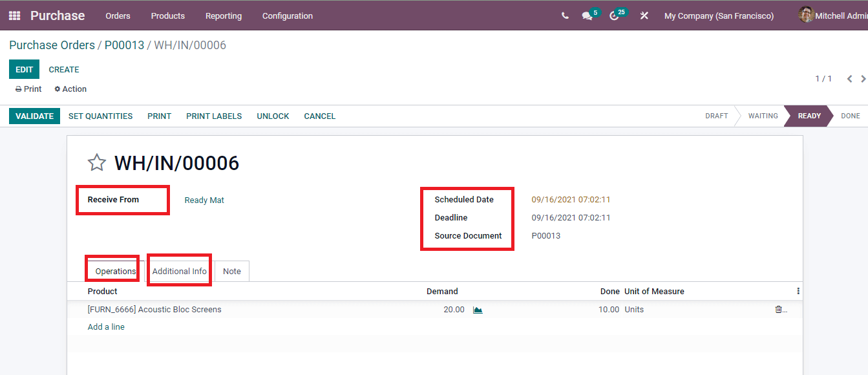Viewport: 868px width, 375px height.
Task: Open Mitchell Admin user menu
Action: click(x=832, y=16)
